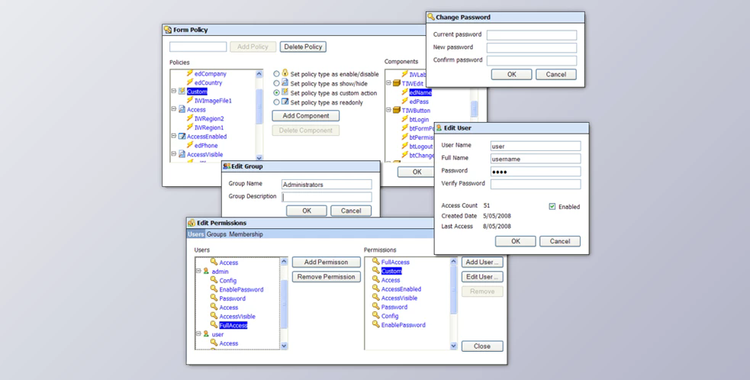750x380 pixels.
Task: Click the Policies list scroll up arrow
Action: (x=259, y=74)
